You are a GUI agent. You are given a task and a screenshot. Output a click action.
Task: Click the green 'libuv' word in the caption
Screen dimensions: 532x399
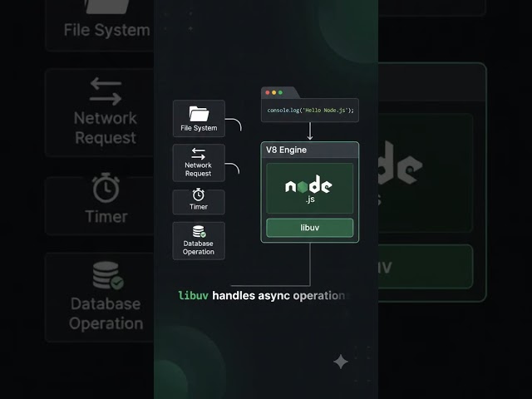[x=194, y=296]
